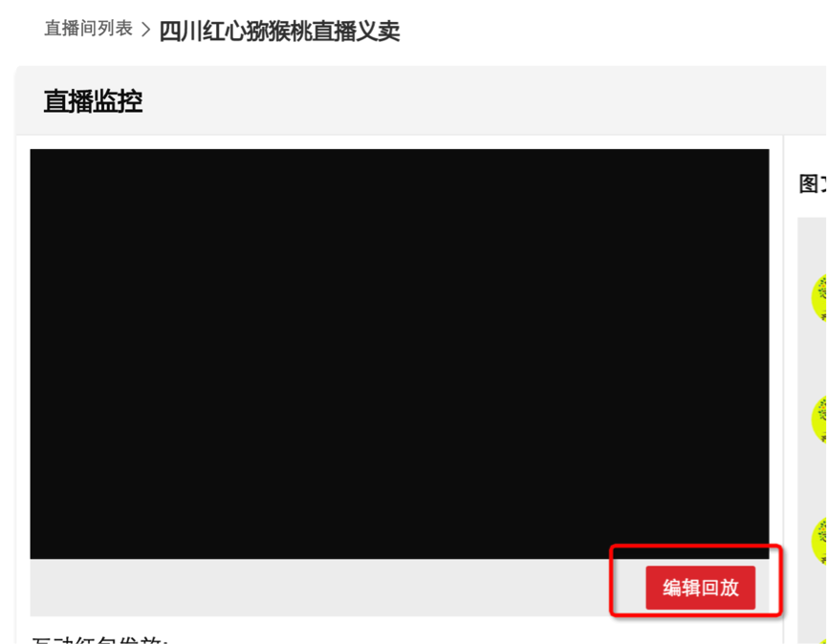Click the black video player area
Screen dimensions: 827x644
pyautogui.click(x=400, y=354)
